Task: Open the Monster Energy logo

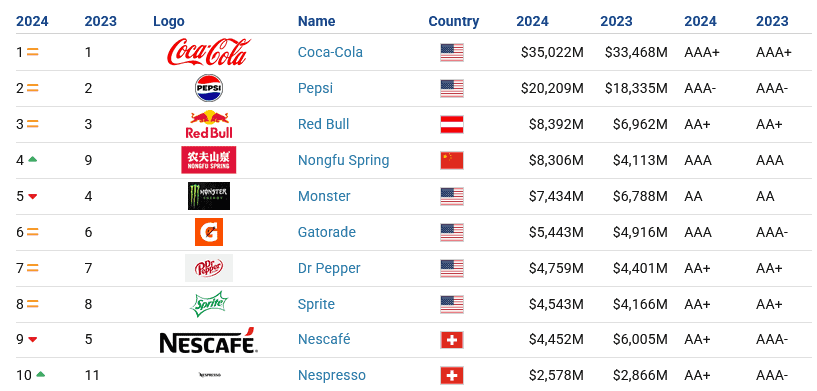Action: point(209,196)
